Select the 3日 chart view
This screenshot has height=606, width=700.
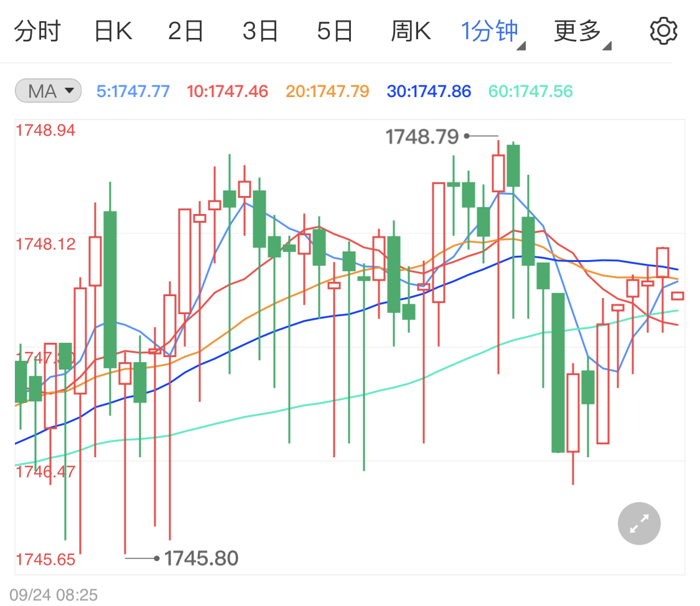[260, 29]
